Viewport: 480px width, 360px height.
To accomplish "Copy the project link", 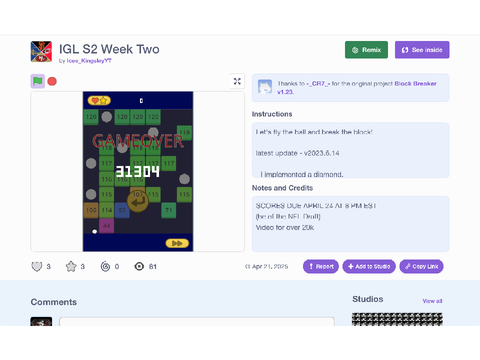I will tap(421, 266).
